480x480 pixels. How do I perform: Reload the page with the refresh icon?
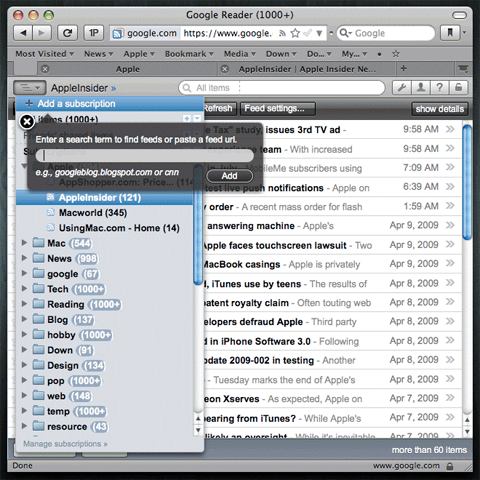pyautogui.click(x=68, y=33)
